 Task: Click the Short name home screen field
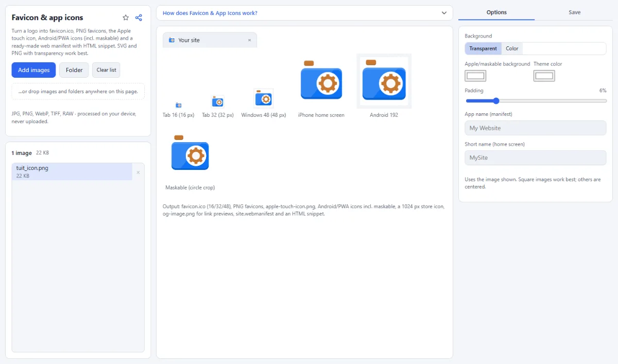536,158
